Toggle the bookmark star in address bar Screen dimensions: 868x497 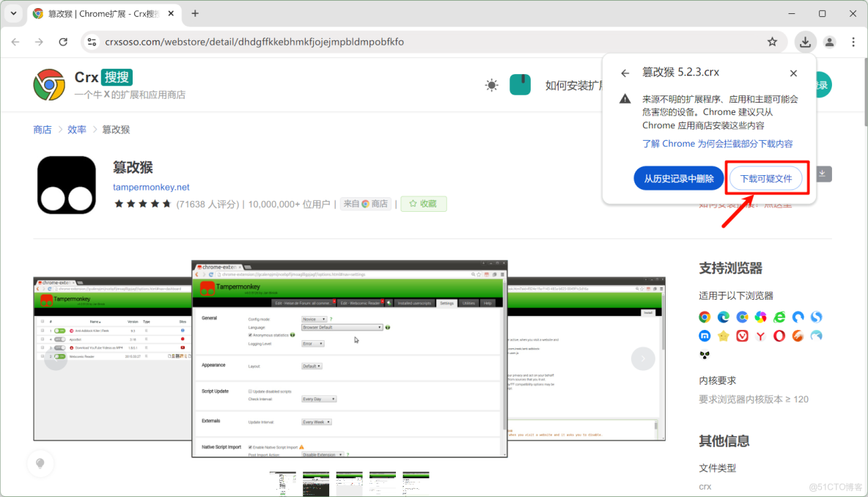click(x=772, y=42)
